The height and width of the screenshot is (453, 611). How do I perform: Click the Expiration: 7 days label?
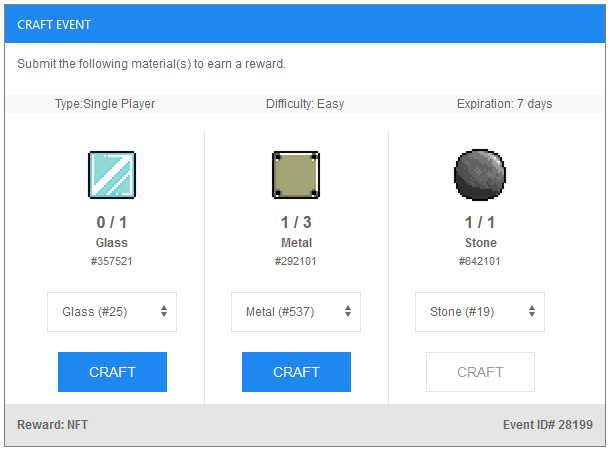pyautogui.click(x=505, y=104)
